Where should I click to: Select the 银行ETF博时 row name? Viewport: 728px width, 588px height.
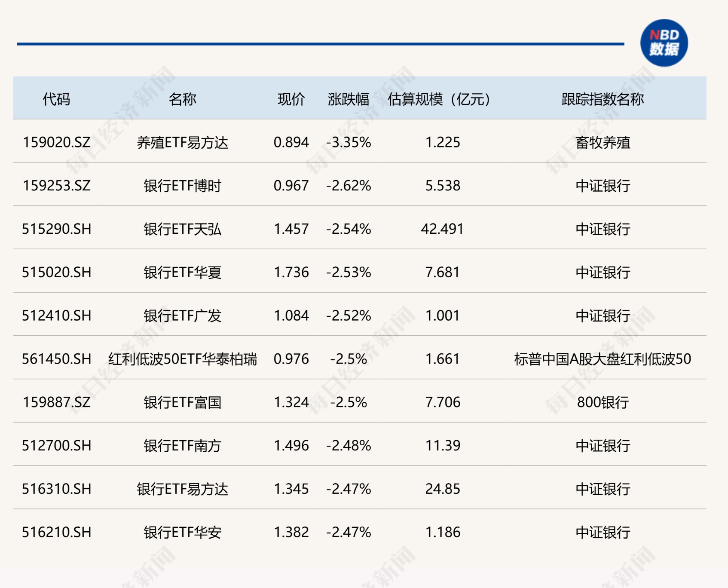183,186
